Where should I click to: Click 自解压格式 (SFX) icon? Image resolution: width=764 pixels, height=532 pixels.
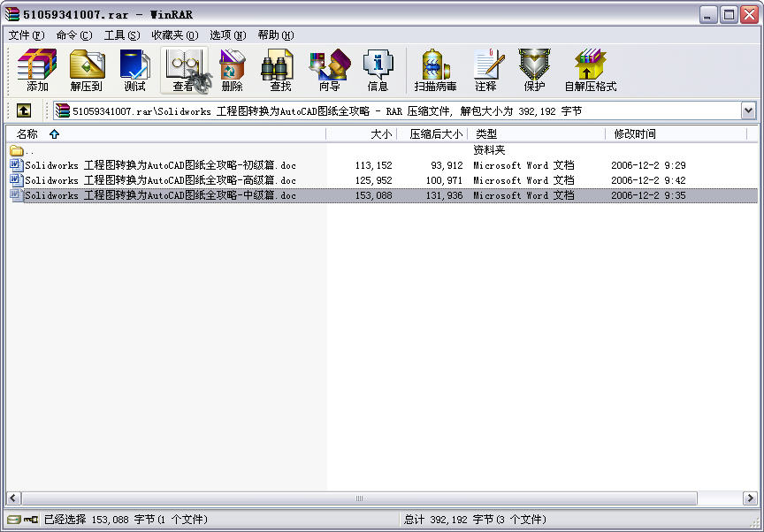(591, 71)
